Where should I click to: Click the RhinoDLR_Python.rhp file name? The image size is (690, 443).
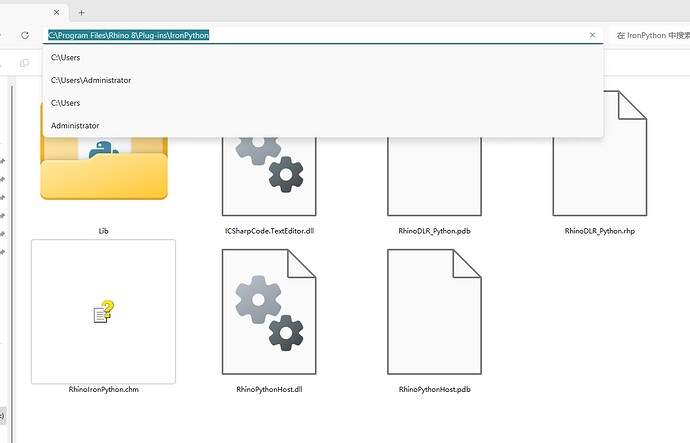600,231
